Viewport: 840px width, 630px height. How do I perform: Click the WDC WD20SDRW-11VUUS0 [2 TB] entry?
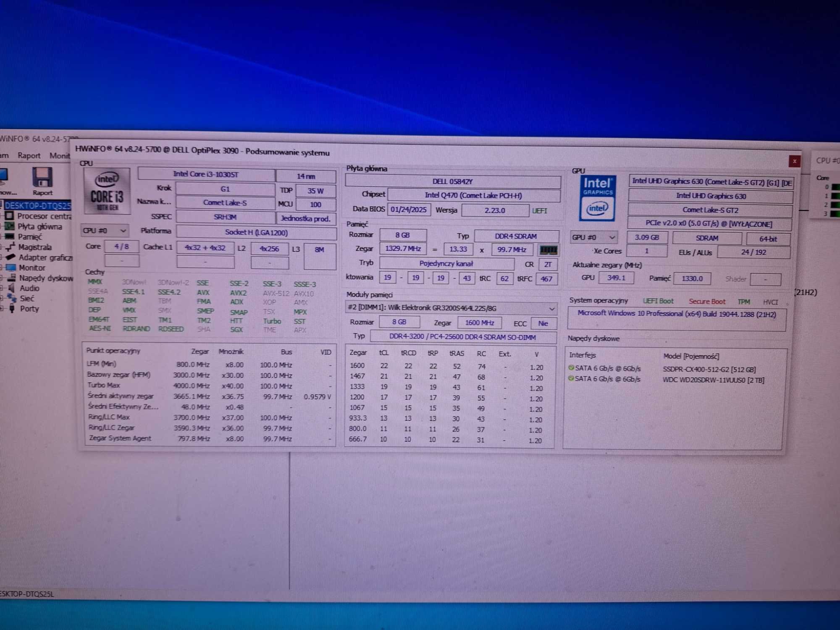tap(713, 380)
